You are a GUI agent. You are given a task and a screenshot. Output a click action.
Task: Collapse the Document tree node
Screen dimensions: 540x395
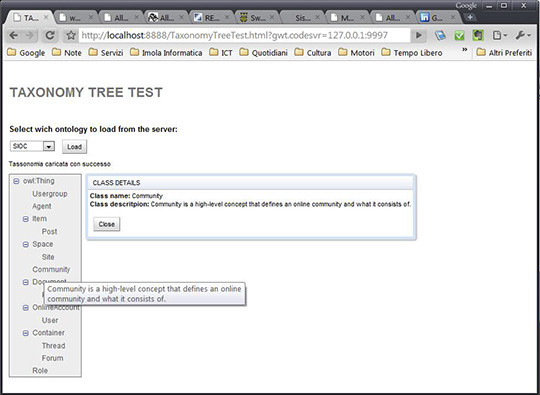25,282
